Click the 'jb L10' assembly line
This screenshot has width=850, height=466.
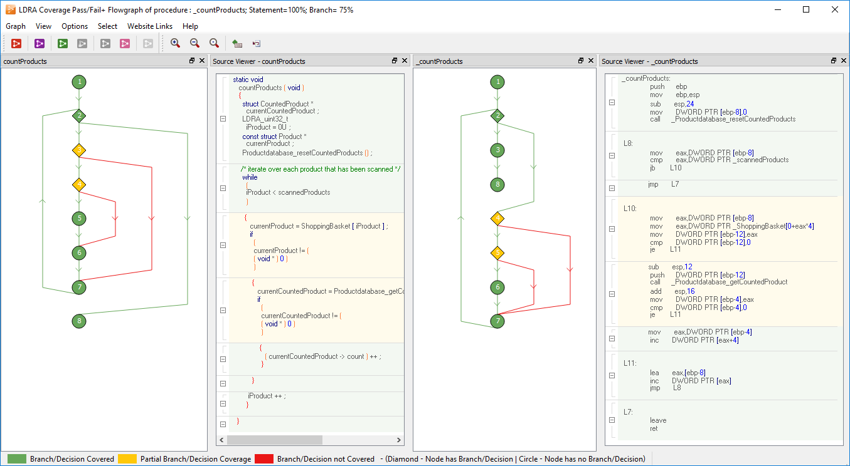coord(665,168)
